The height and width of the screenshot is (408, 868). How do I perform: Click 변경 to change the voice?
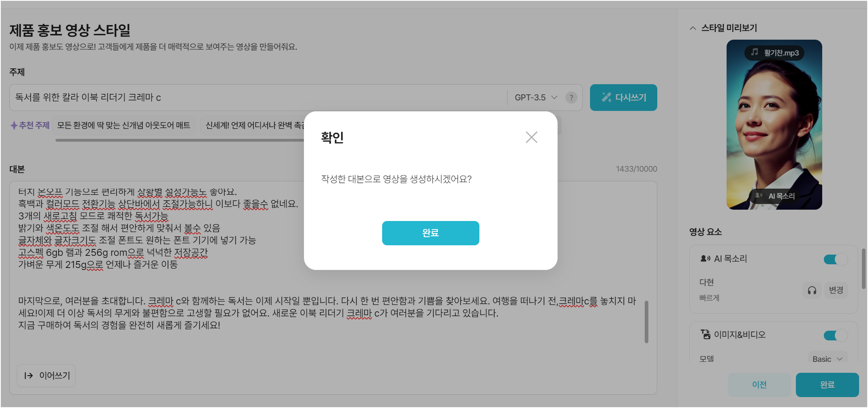click(836, 290)
